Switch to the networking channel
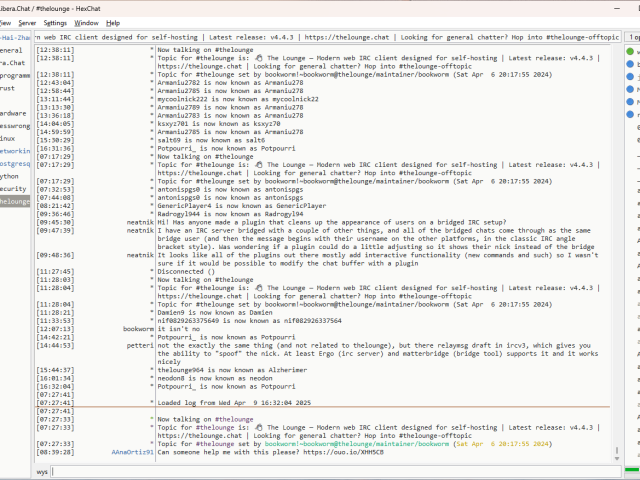This screenshot has height=480, width=640. [15, 150]
